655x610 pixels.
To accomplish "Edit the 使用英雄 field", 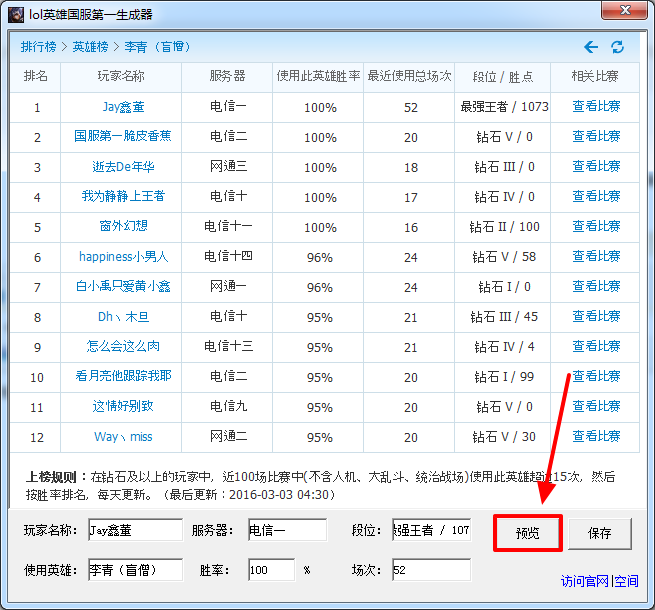I will 134,570.
